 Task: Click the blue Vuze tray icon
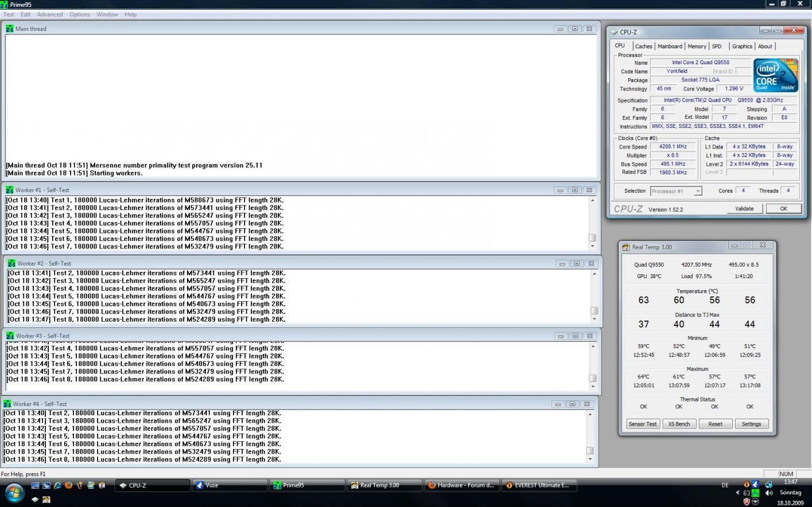[x=756, y=485]
